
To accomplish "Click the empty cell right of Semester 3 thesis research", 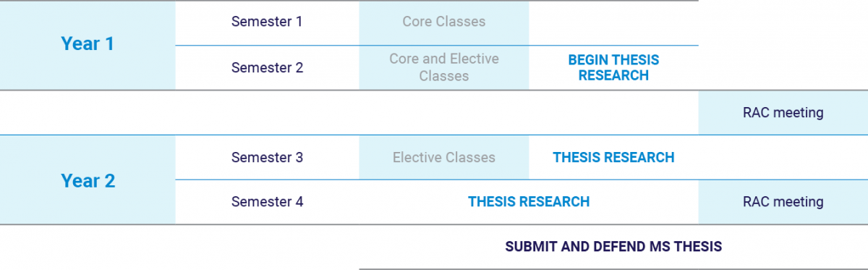I will [783, 157].
